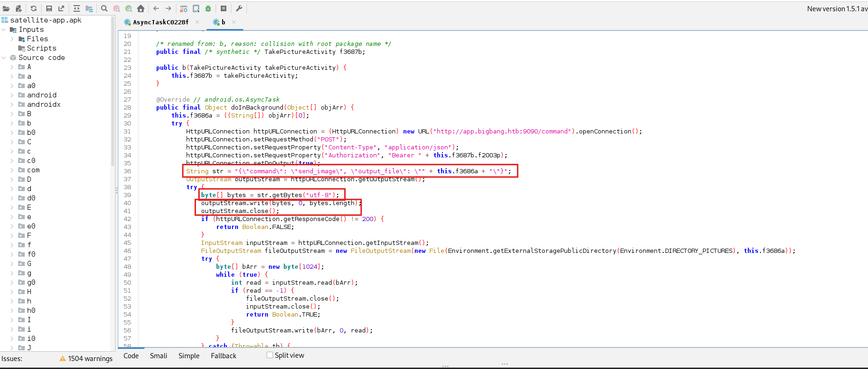Select the Fallback view tab
Image resolution: width=868 pixels, height=369 pixels.
click(x=224, y=356)
